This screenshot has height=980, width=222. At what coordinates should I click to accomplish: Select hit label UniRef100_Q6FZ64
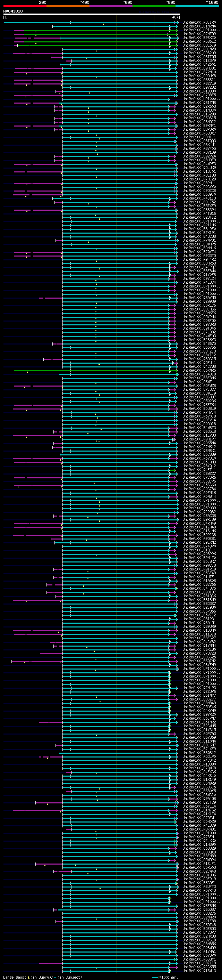point(199,405)
